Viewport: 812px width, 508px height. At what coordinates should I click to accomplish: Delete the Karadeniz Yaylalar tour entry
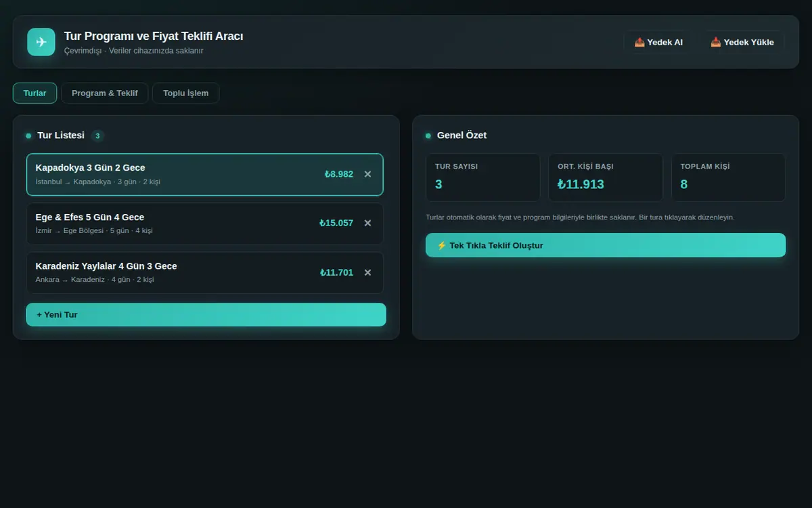pyautogui.click(x=367, y=272)
